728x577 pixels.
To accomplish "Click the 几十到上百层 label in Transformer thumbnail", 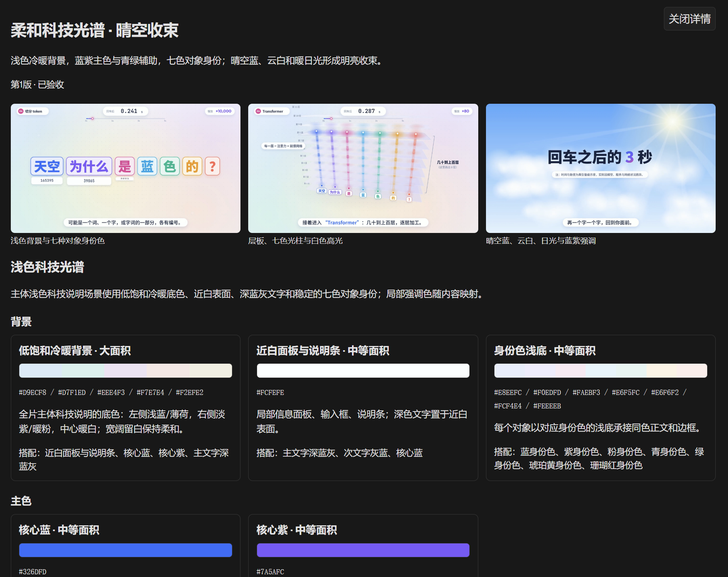I will pyautogui.click(x=448, y=162).
